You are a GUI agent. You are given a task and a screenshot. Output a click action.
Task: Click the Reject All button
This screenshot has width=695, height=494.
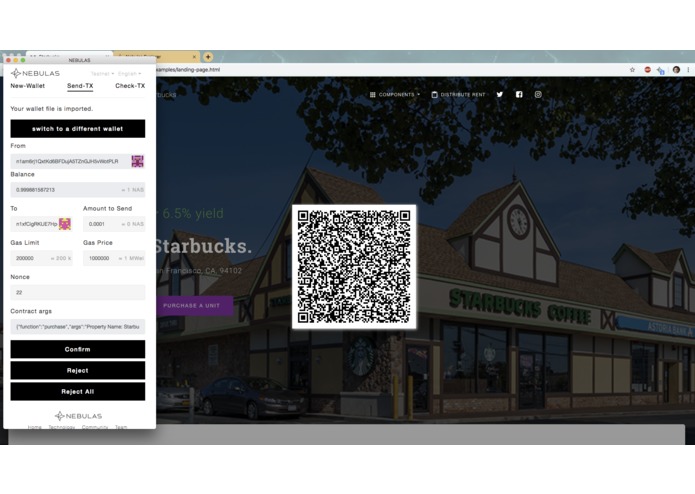click(x=78, y=392)
